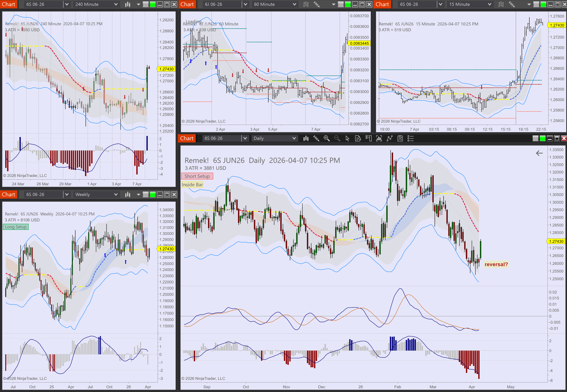Click the Chart tab of Daily window
Viewport: 567px width, 392px height.
[x=187, y=139]
